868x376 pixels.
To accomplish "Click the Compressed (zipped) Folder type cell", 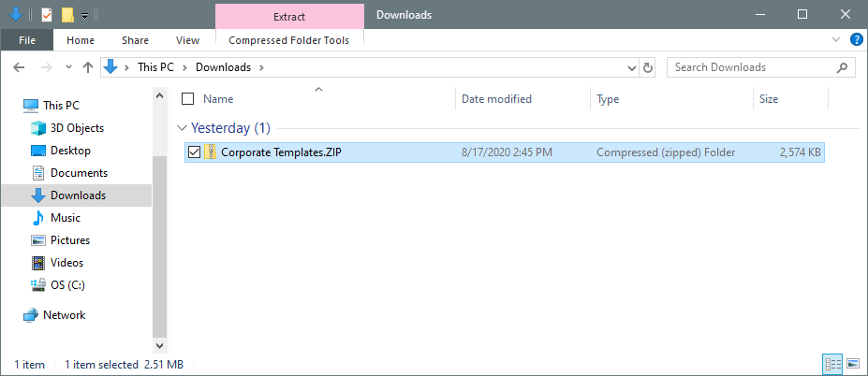I will (x=666, y=152).
